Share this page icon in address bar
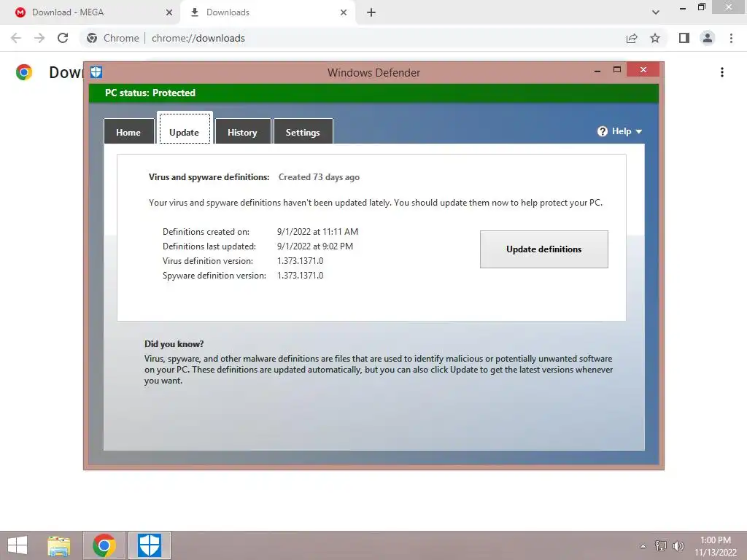Viewport: 747px width, 560px height. click(632, 38)
